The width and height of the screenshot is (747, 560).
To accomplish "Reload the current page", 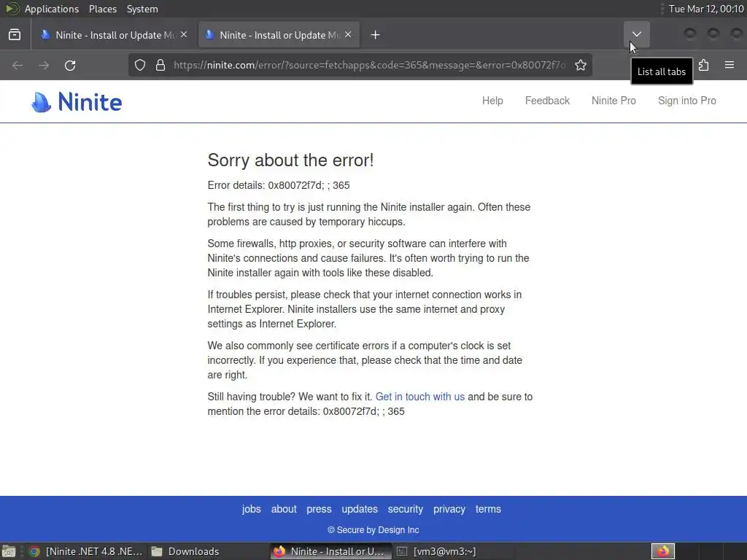I will (x=70, y=65).
